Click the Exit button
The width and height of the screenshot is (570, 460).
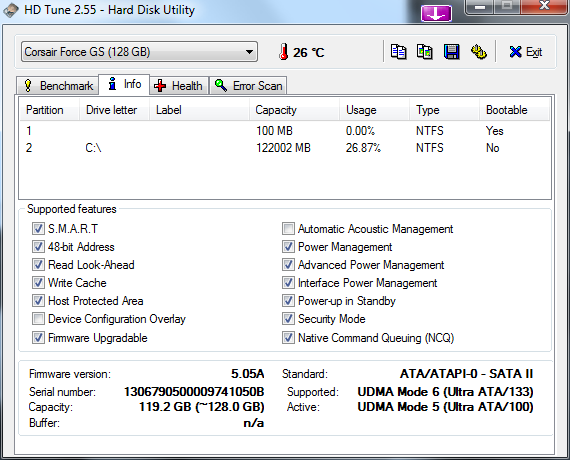pos(526,52)
